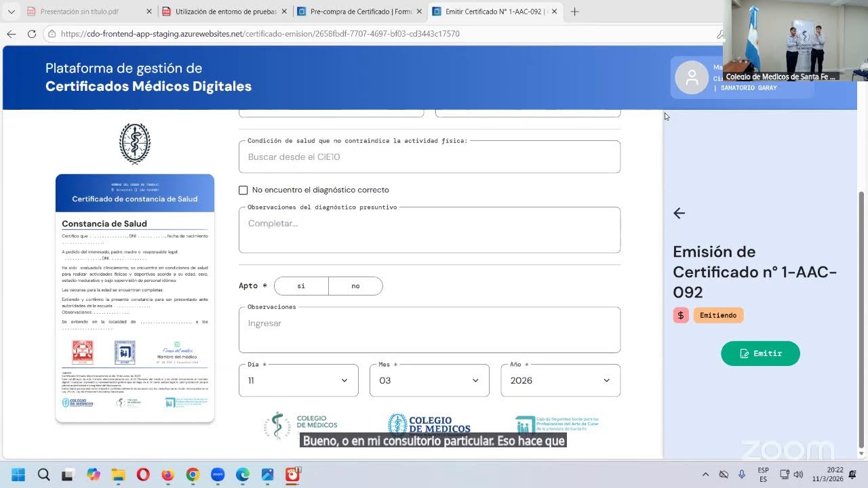The width and height of the screenshot is (868, 488).
Task: Check 'No encuentro el diagnóstico correcto' box
Action: pos(243,190)
